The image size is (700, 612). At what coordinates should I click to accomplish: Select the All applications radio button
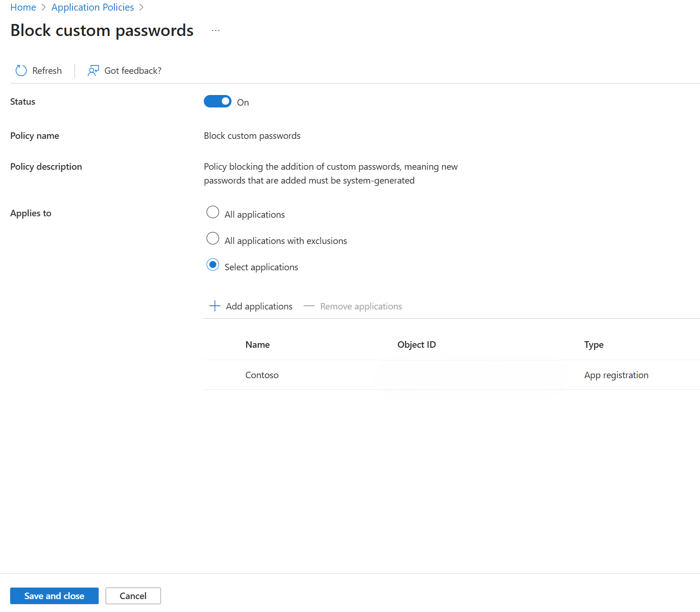pos(213,212)
